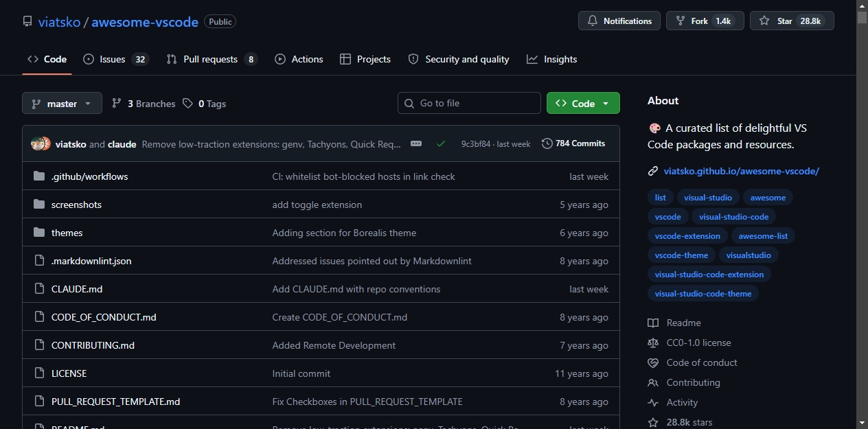This screenshot has height=429, width=868.
Task: Click folder icon beside themes
Action: point(39,233)
